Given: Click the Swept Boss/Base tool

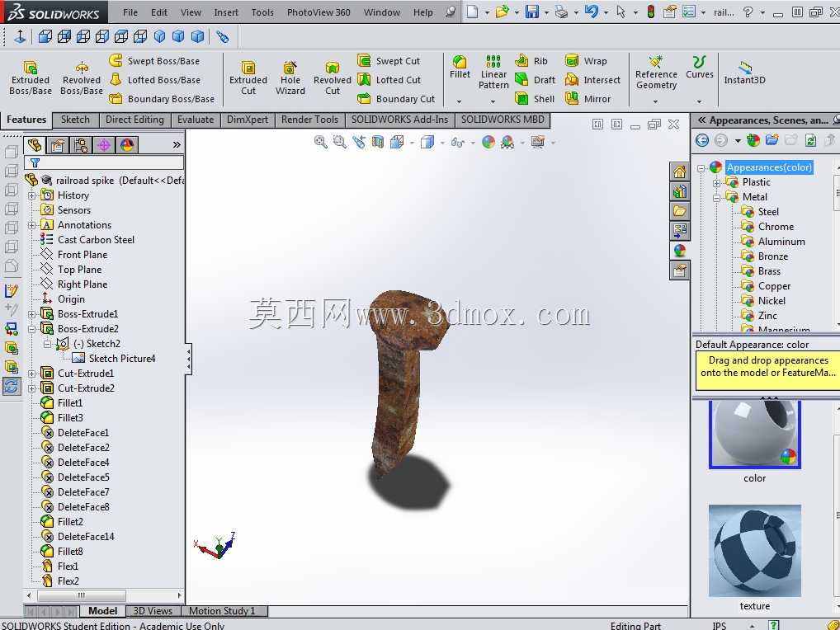Looking at the screenshot, I should (x=154, y=61).
